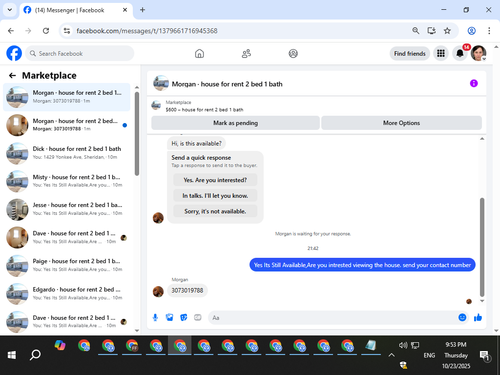Click Morgan's 3073019788 message bubble

(x=187, y=290)
